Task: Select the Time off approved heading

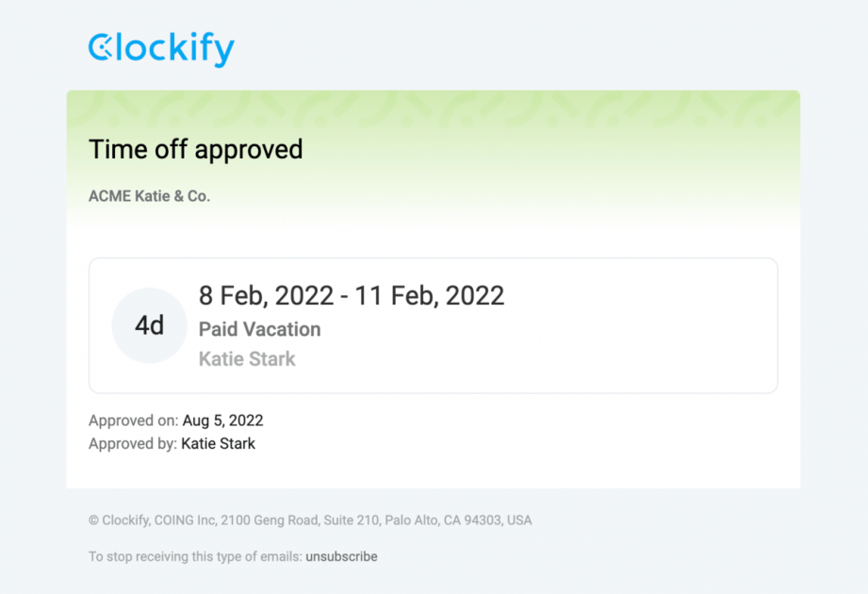Action: click(195, 150)
